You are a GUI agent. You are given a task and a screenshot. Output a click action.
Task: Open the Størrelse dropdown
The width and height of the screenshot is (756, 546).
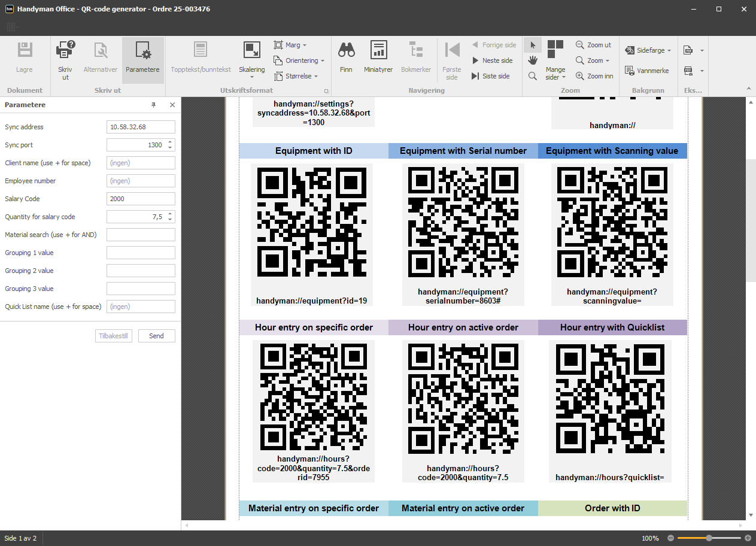click(296, 76)
